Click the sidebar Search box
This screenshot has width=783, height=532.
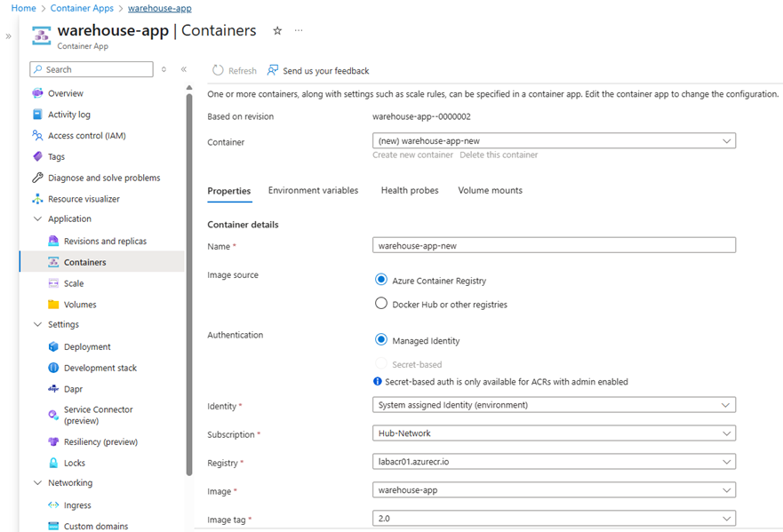pyautogui.click(x=92, y=69)
